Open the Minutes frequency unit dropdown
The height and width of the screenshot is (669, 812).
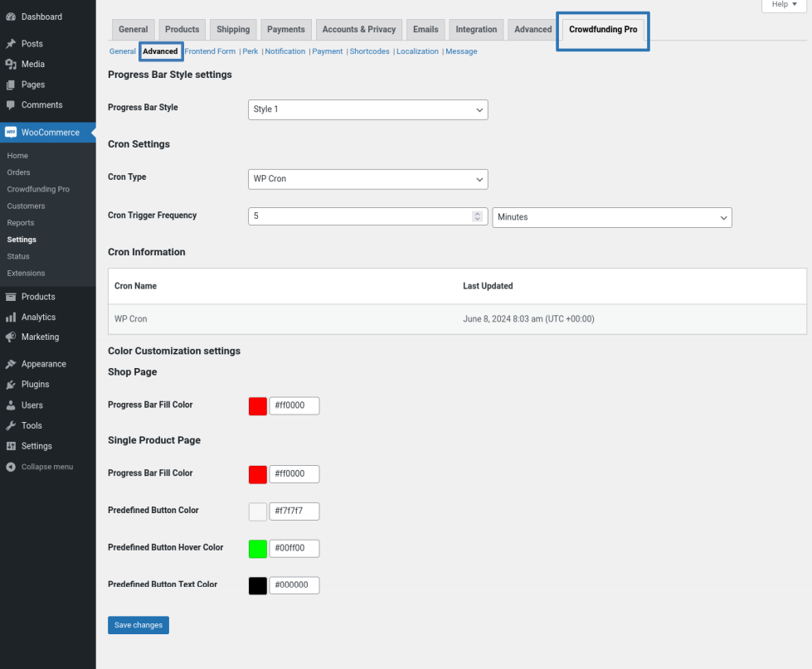click(x=611, y=217)
